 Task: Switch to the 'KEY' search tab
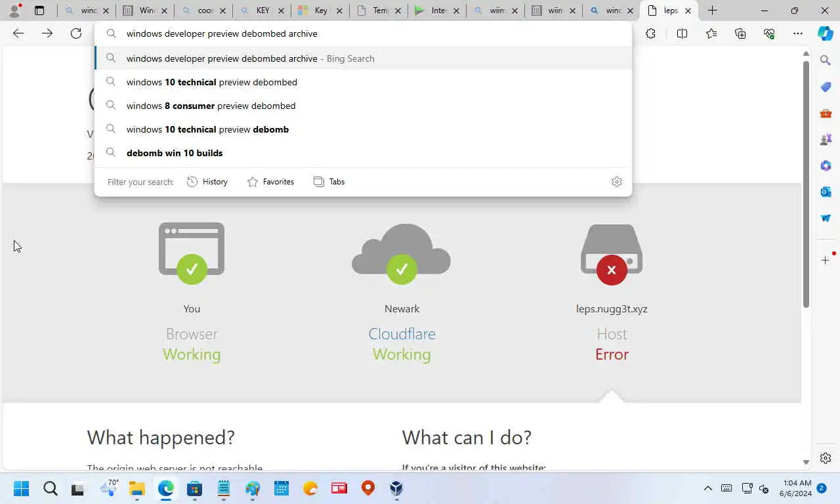pos(261,10)
